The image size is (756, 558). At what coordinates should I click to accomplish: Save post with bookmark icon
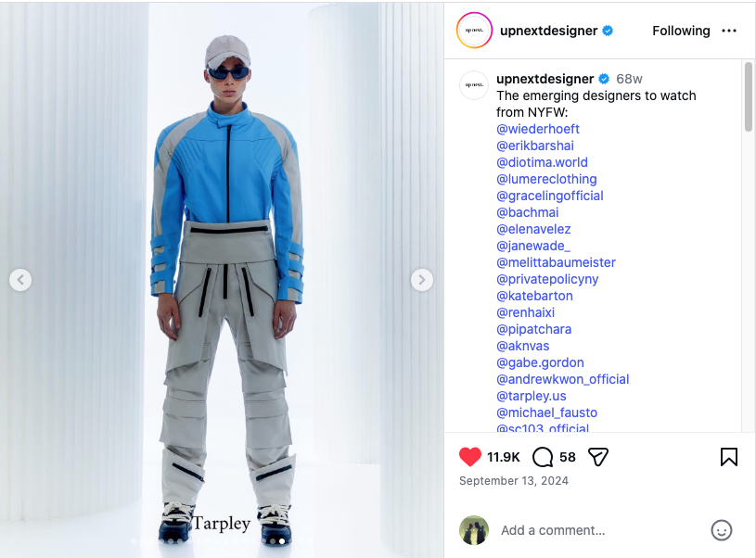click(x=728, y=457)
